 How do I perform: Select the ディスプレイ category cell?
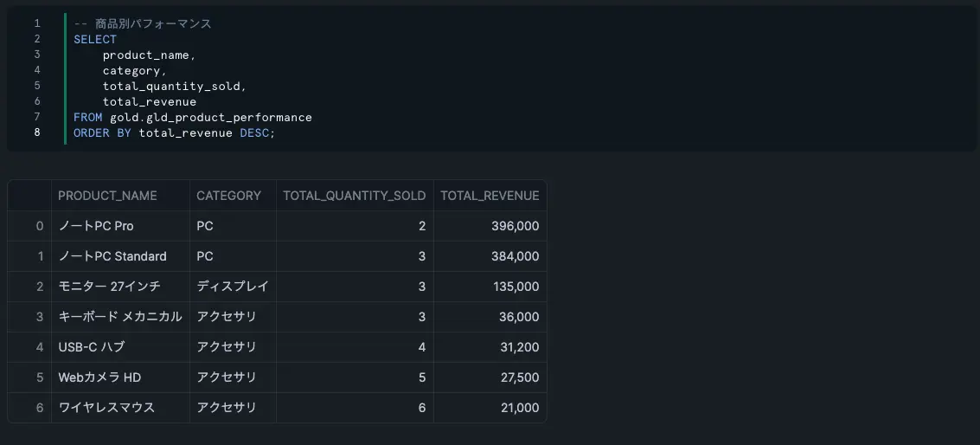pos(232,287)
